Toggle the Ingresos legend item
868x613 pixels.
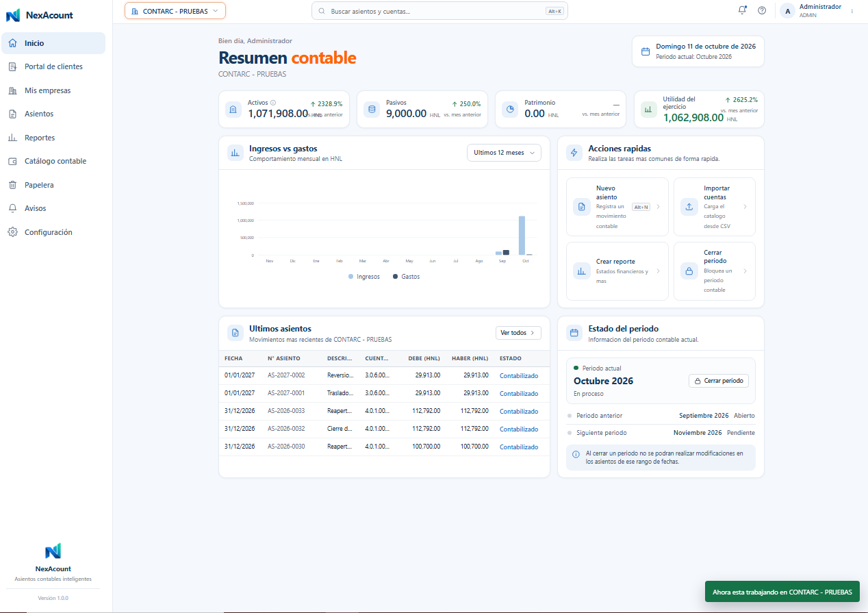click(364, 277)
